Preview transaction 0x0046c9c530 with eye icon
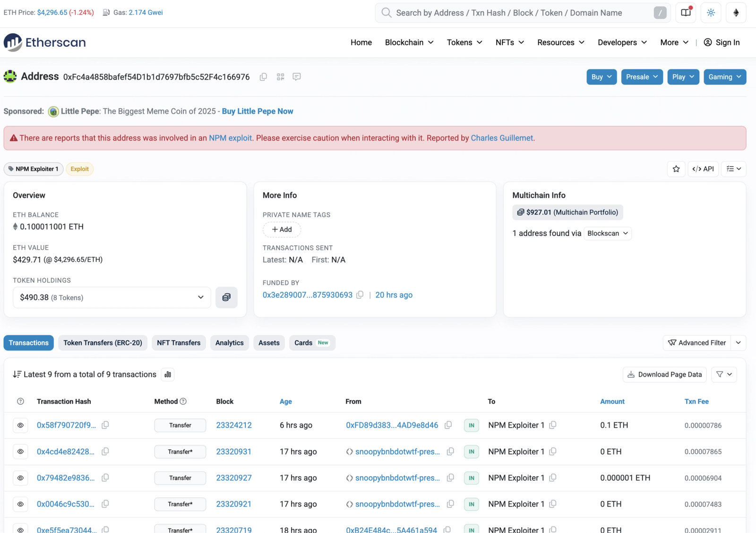This screenshot has width=756, height=533. pos(20,504)
